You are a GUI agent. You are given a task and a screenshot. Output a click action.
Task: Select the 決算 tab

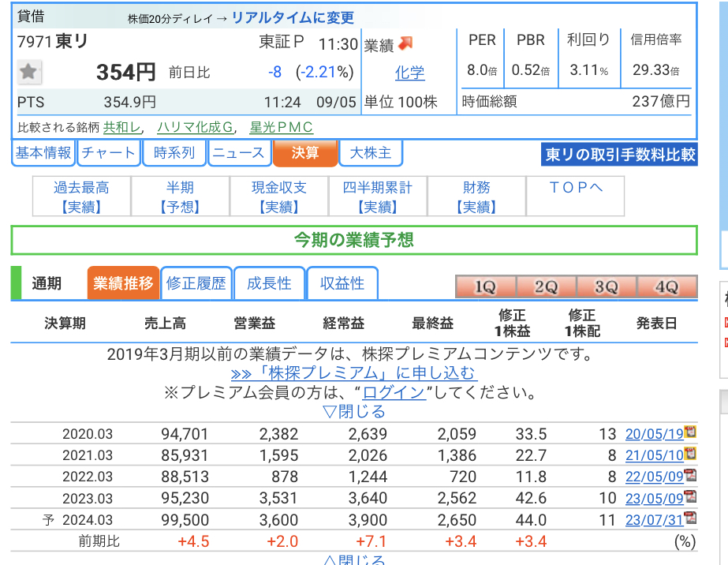tap(305, 153)
